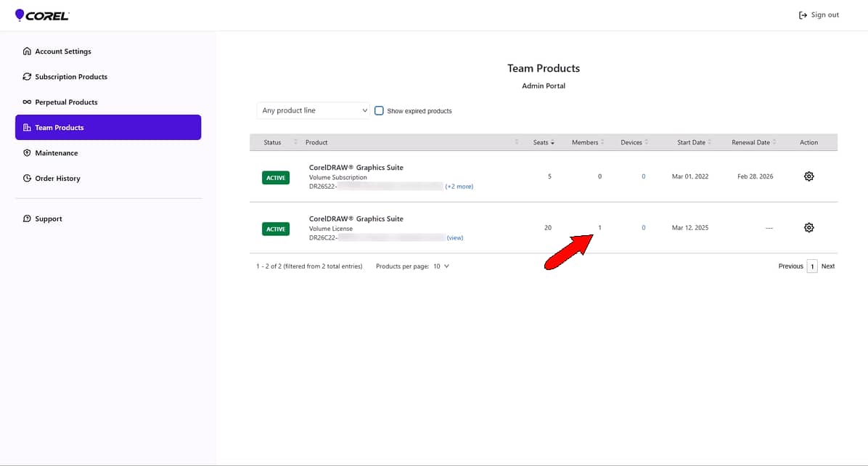The width and height of the screenshot is (868, 466).
Task: Click CorelDRAW Graphics Suite Volume License name
Action: [356, 218]
